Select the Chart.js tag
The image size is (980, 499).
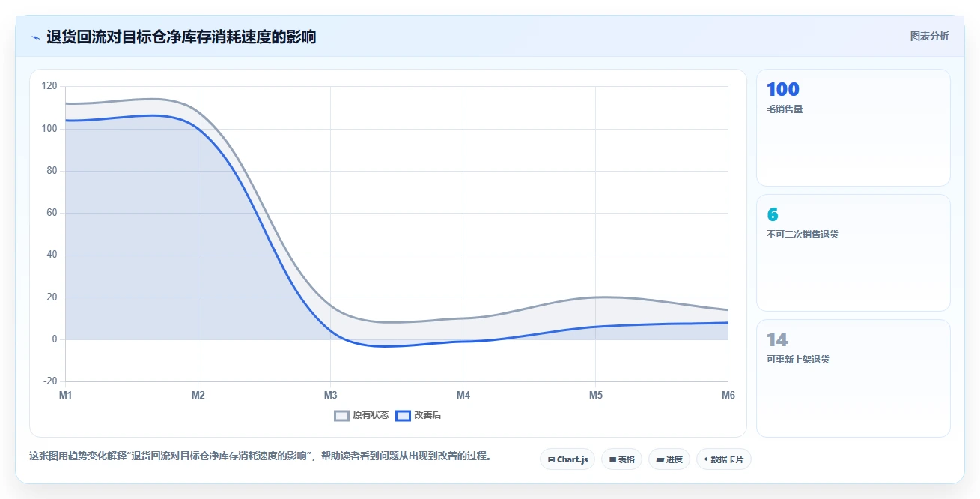click(567, 459)
